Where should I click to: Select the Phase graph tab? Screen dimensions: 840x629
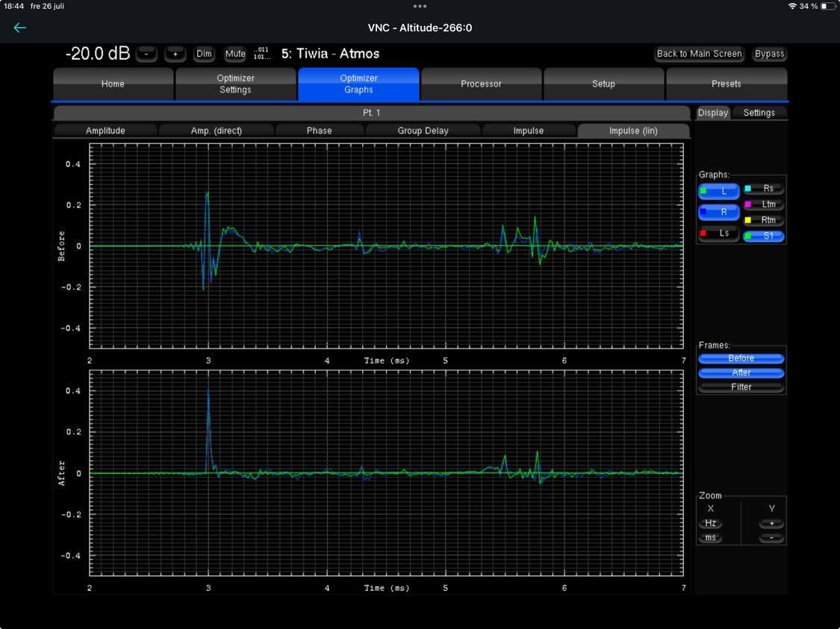pyautogui.click(x=319, y=131)
